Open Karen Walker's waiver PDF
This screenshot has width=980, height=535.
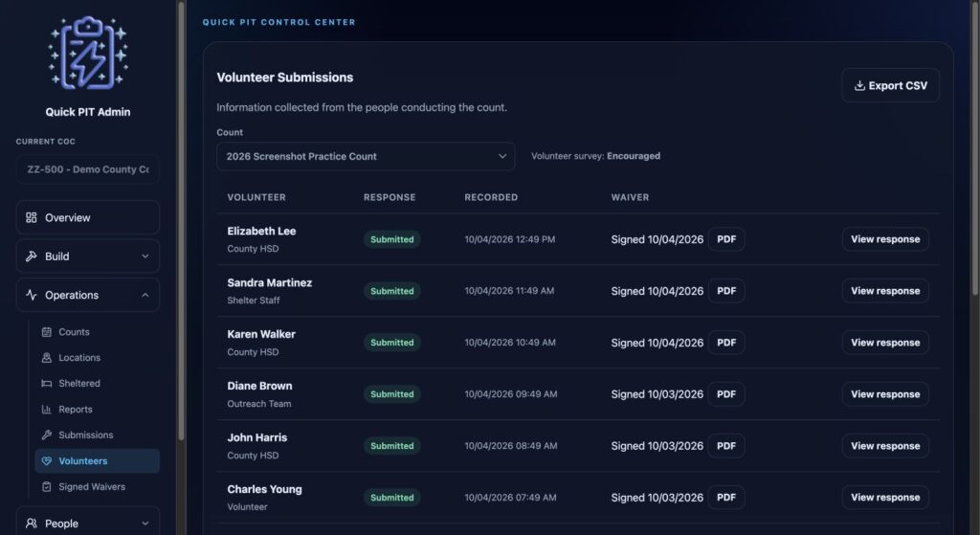726,343
